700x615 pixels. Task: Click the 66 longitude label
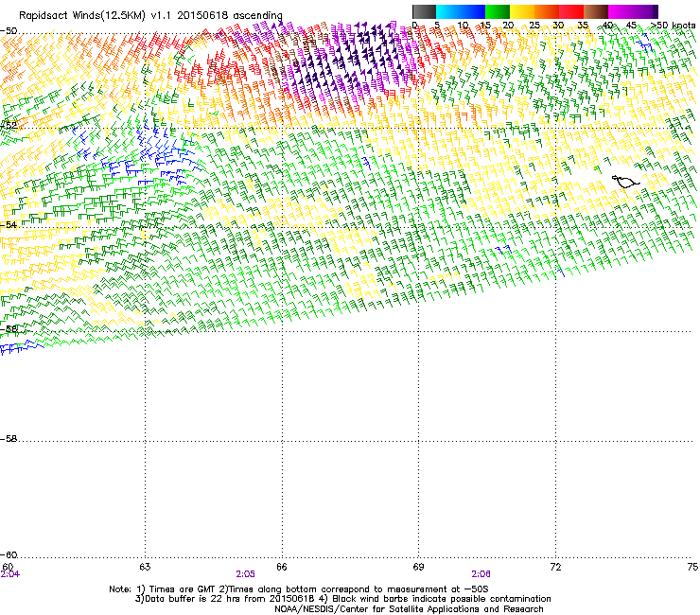tap(282, 567)
